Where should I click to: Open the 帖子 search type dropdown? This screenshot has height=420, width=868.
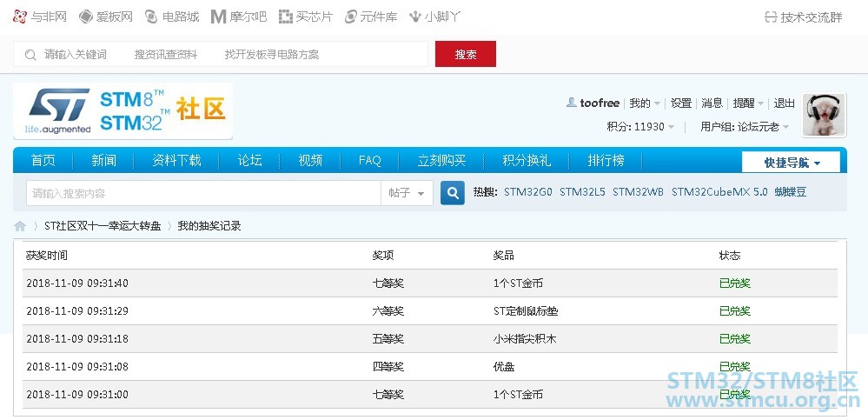(x=407, y=193)
